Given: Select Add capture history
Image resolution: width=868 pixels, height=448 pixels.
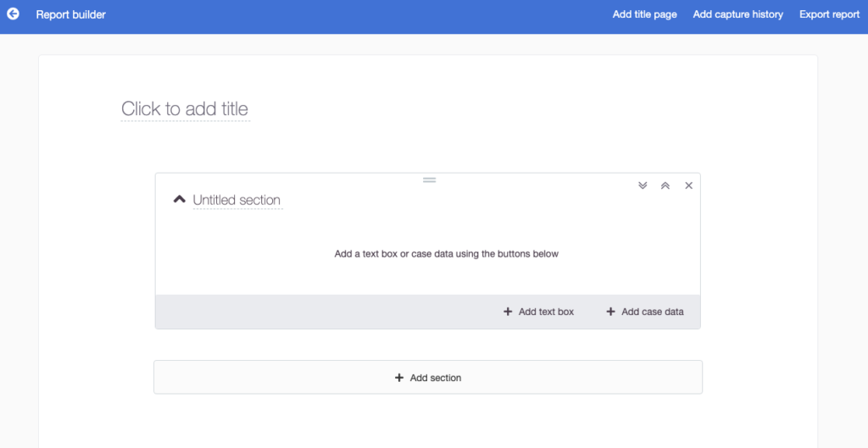Looking at the screenshot, I should pos(737,14).
